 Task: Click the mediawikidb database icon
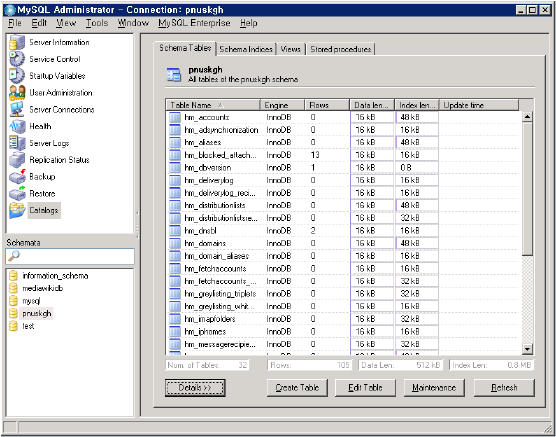tap(13, 288)
